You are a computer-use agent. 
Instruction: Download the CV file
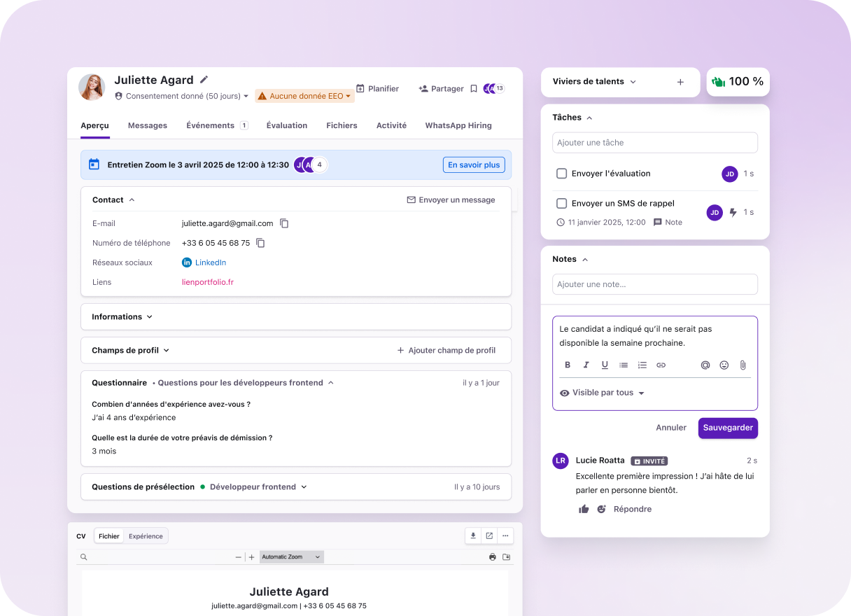click(473, 536)
